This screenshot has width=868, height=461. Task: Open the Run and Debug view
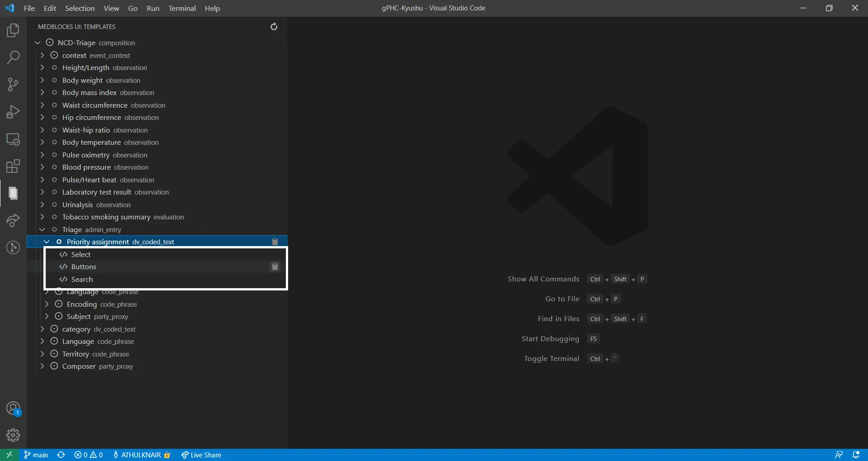pyautogui.click(x=13, y=112)
